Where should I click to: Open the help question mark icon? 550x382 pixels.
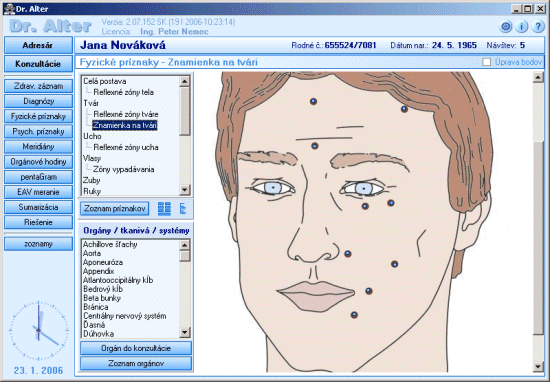[x=538, y=27]
